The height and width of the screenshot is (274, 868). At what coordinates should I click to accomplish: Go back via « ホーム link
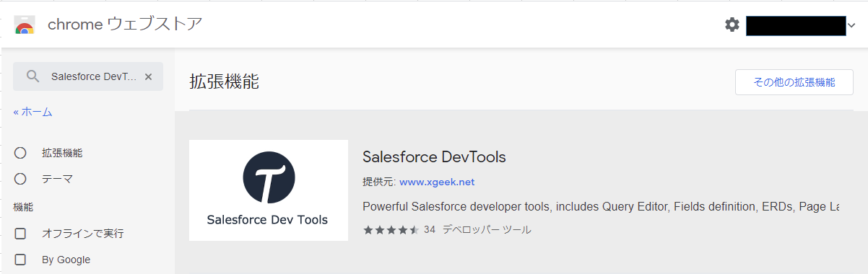pyautogui.click(x=32, y=112)
